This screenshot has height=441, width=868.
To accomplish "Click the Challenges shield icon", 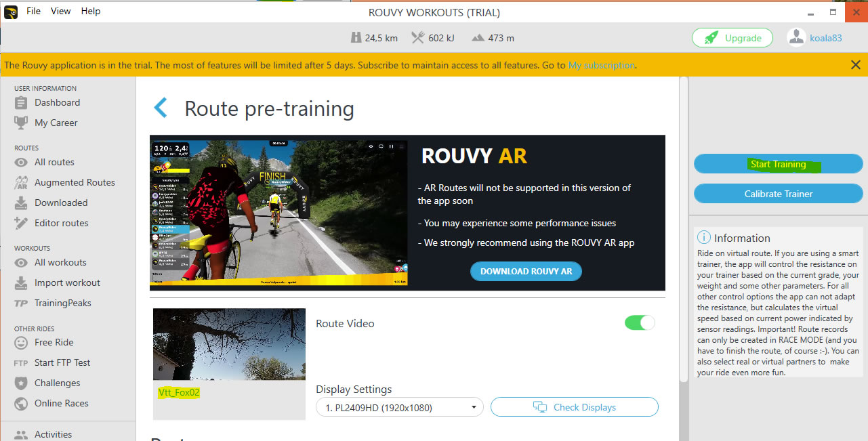I will (22, 383).
